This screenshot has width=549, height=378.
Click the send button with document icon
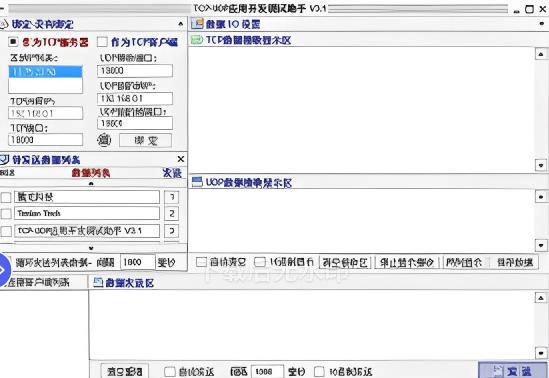(513, 370)
